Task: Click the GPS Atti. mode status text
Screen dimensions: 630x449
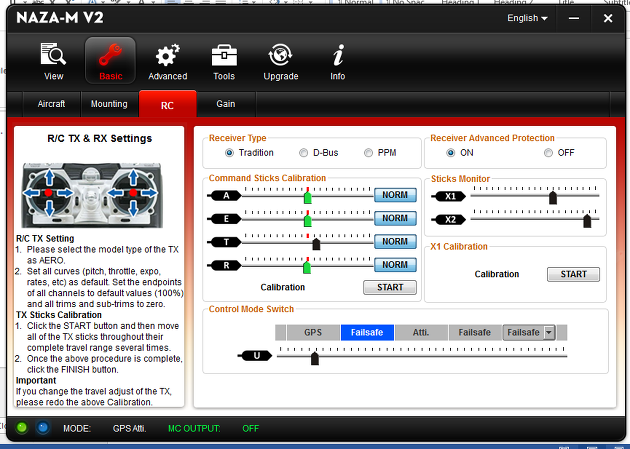Action: (129, 429)
